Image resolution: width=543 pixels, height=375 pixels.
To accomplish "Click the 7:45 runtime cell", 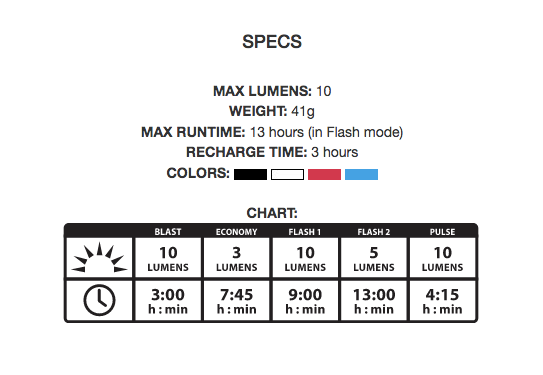I will point(237,300).
